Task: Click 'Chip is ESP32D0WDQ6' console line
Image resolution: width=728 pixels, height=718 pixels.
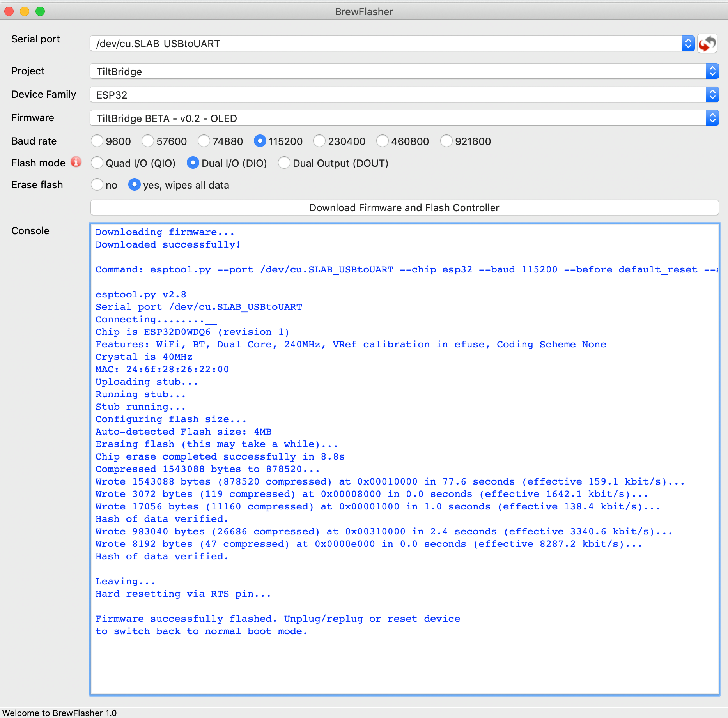Action: (192, 332)
